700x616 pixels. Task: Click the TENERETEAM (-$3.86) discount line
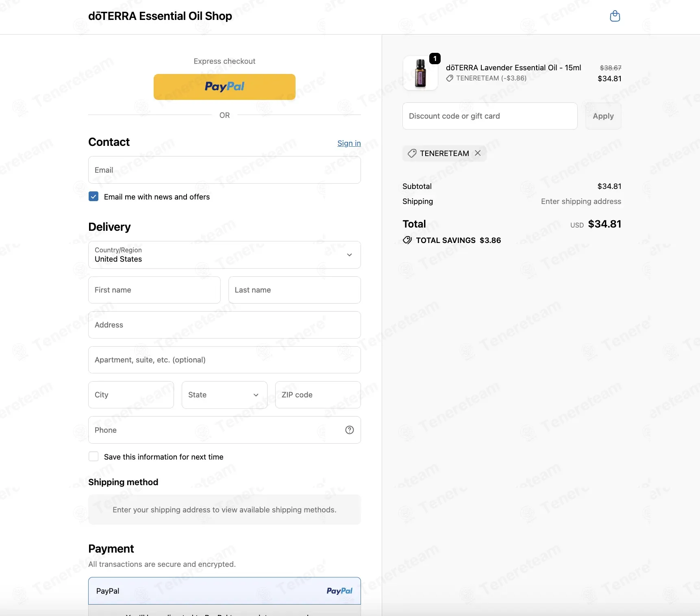coord(487,78)
